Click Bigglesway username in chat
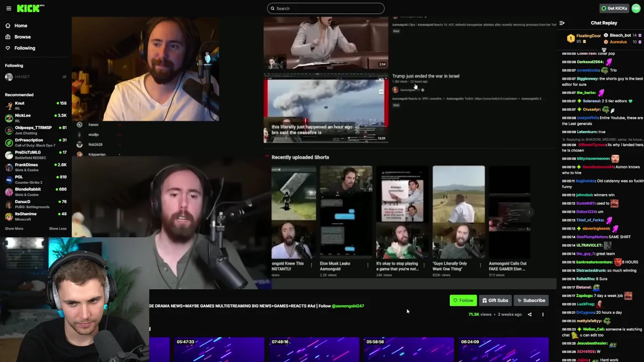The height and width of the screenshot is (362, 644). tap(588, 79)
